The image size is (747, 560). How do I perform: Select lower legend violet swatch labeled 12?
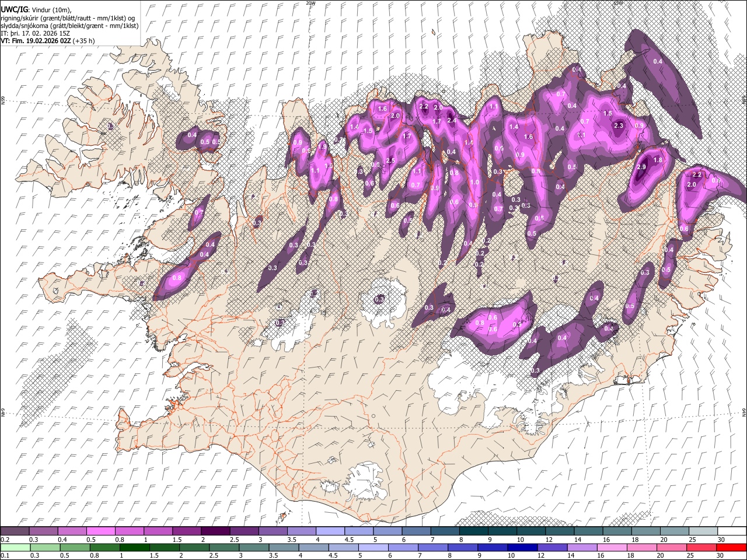pyautogui.click(x=552, y=547)
